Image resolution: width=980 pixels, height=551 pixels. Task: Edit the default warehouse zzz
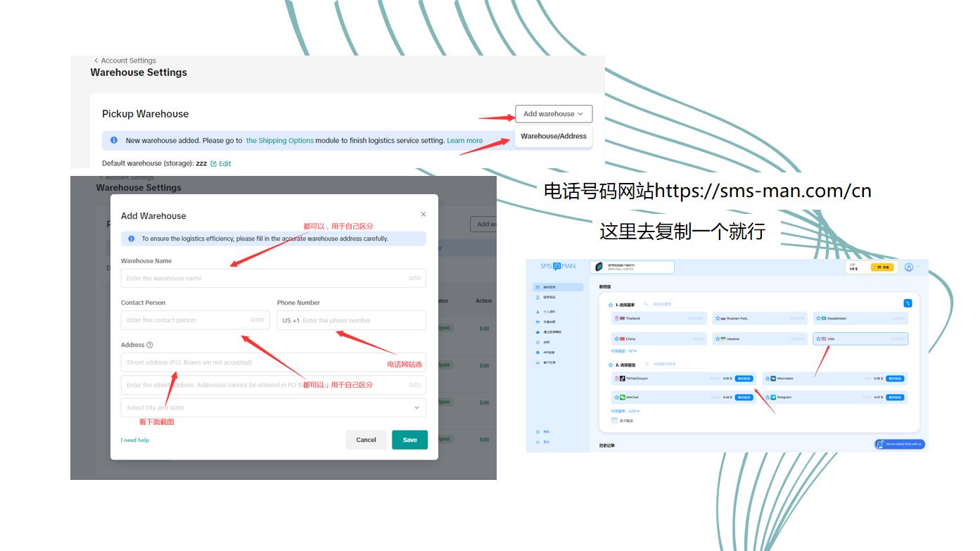[x=221, y=163]
